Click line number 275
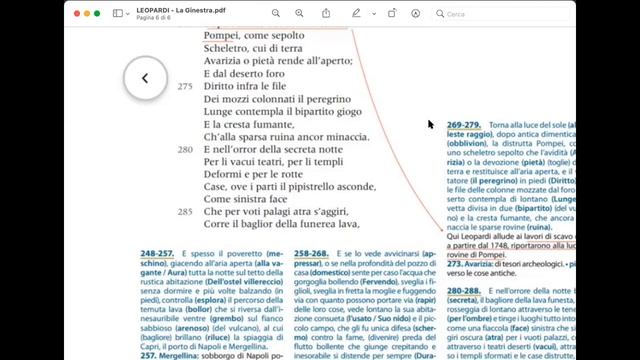The width and height of the screenshot is (640, 360). [185, 87]
